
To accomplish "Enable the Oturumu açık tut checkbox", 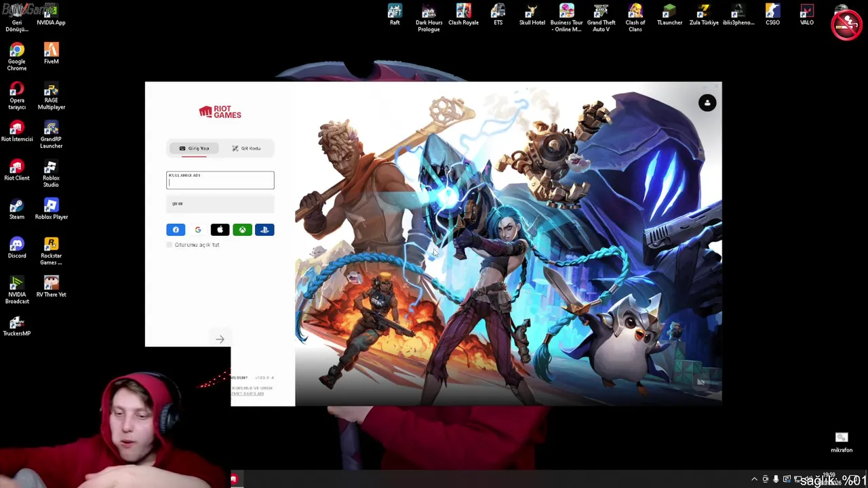I will point(170,245).
